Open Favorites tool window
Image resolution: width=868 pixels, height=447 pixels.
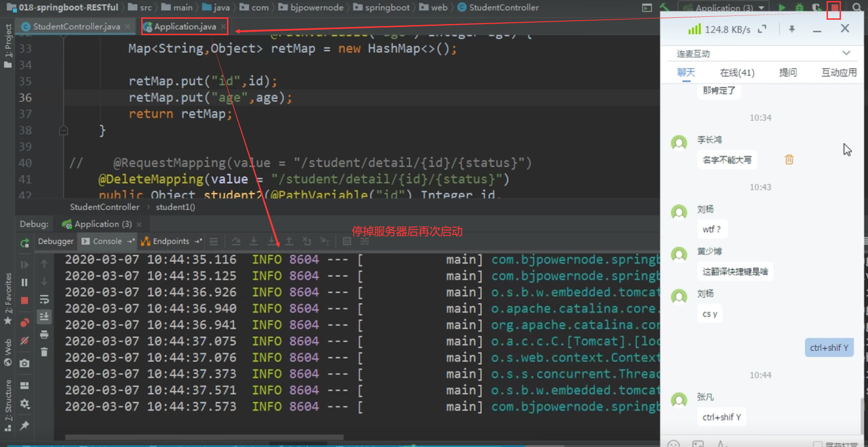click(8, 299)
